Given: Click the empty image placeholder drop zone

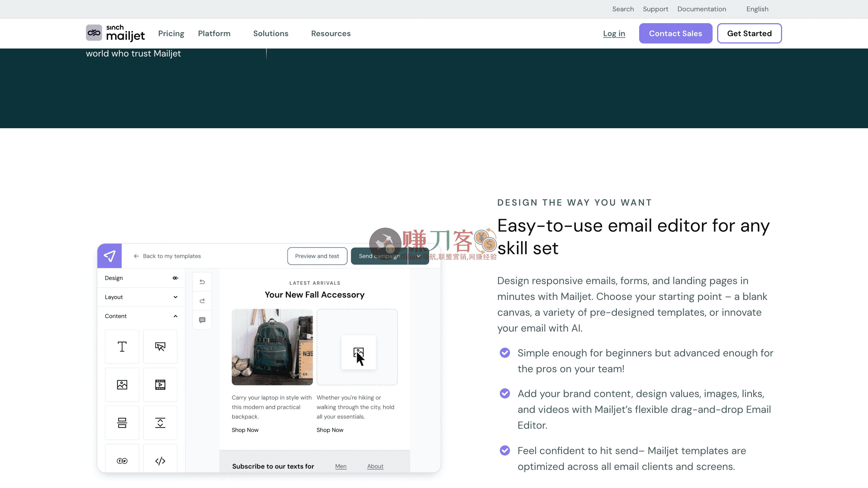Looking at the screenshot, I should [357, 347].
